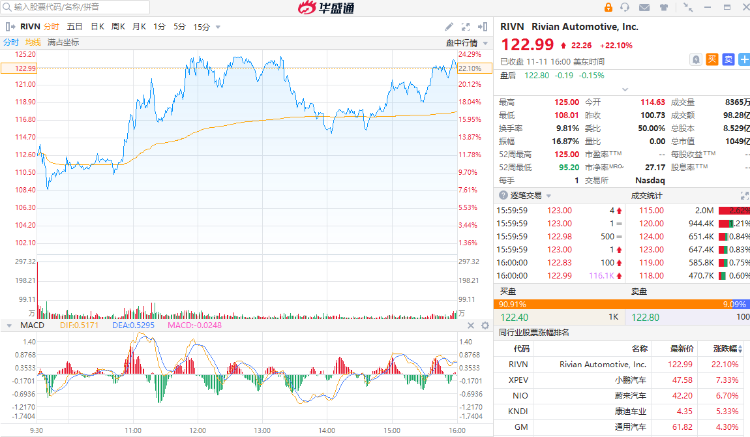Toggle the 均线 average line display
The image size is (750, 437).
[33, 42]
